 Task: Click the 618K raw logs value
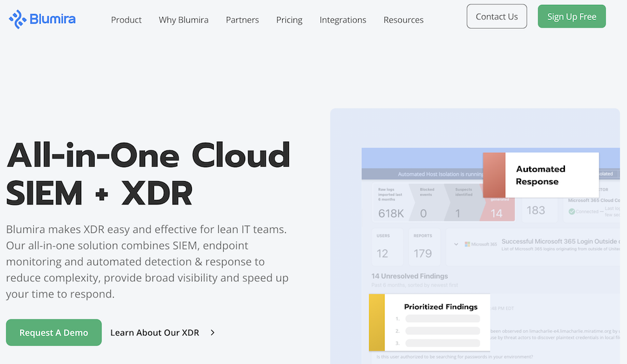pyautogui.click(x=391, y=214)
